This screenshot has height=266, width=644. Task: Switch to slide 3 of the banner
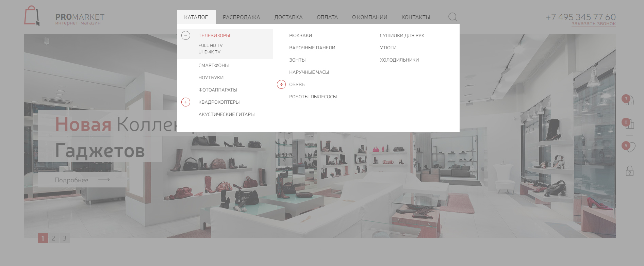pyautogui.click(x=65, y=238)
